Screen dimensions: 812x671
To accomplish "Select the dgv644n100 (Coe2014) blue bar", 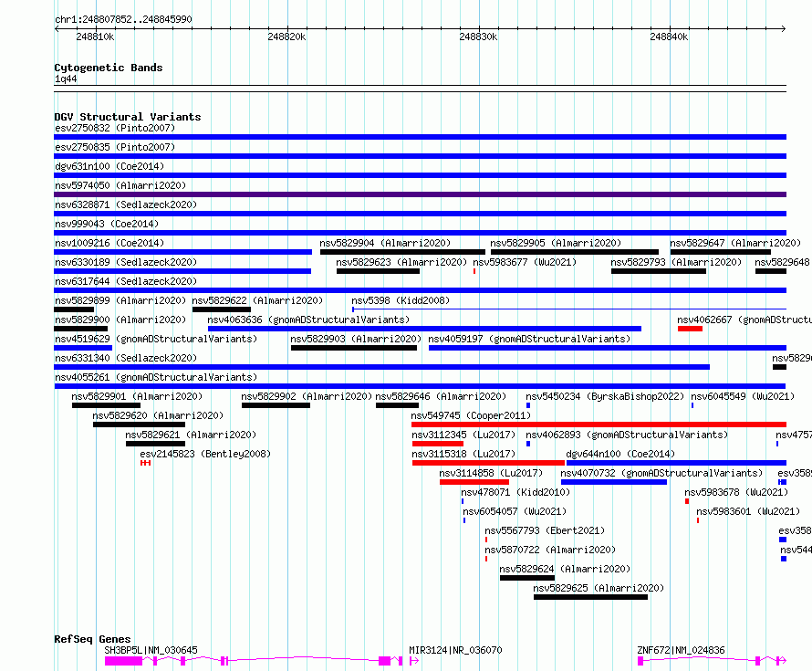I will coord(676,463).
